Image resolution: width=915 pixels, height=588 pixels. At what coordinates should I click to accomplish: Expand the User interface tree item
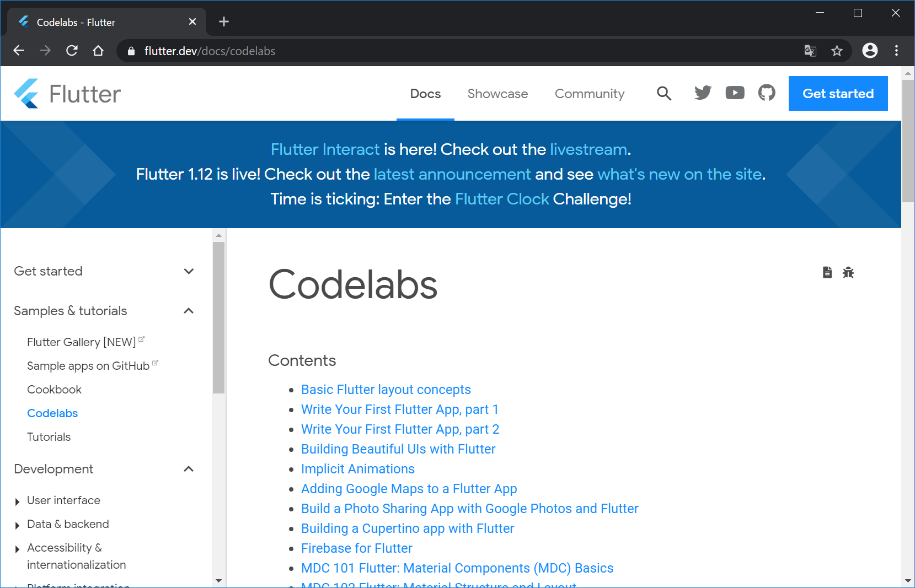pyautogui.click(x=18, y=501)
